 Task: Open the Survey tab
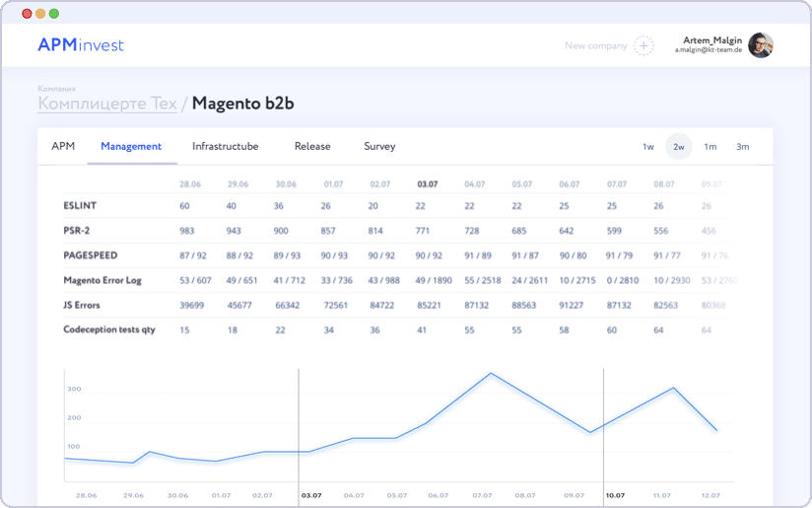[379, 146]
